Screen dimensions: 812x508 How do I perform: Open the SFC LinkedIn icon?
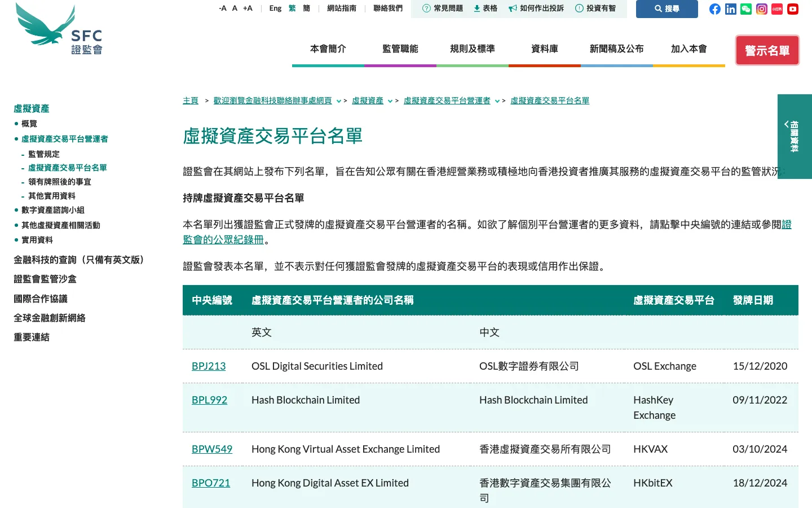tap(730, 9)
